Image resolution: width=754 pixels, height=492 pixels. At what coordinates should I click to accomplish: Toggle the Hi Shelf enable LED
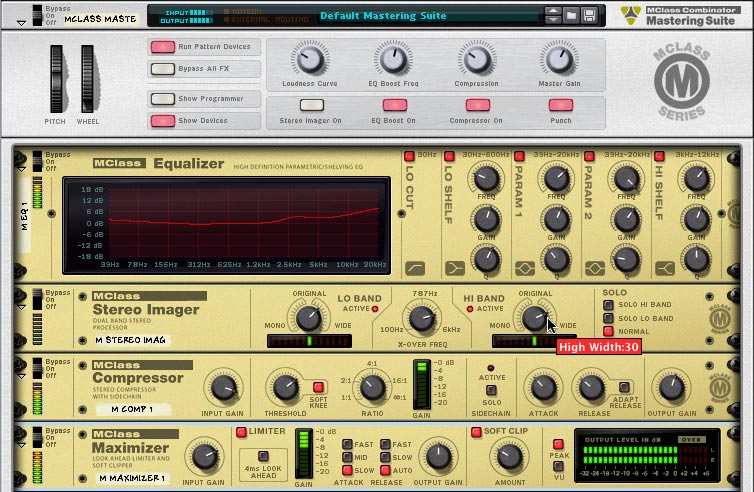point(659,156)
